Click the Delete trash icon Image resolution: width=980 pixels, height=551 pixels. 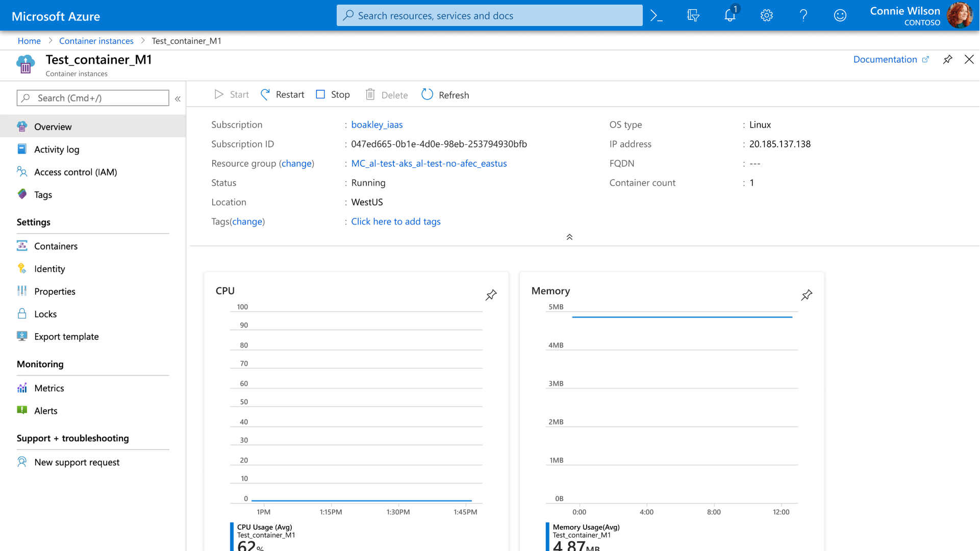[x=370, y=94]
